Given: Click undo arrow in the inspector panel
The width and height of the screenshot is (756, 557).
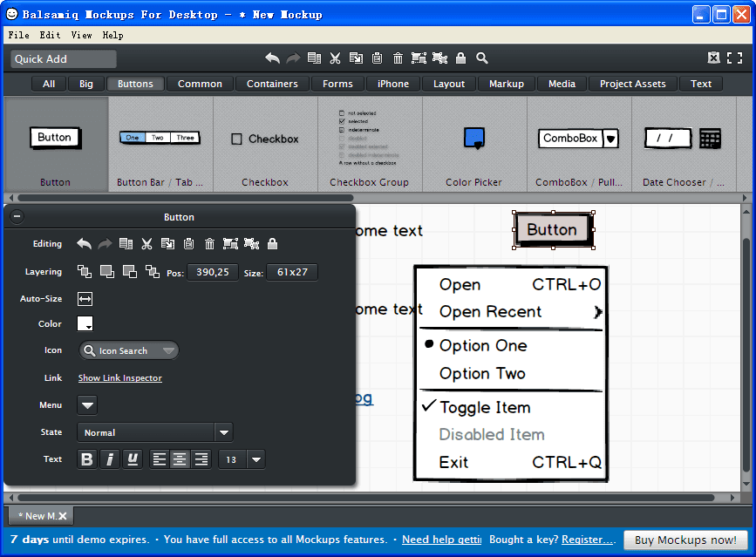Looking at the screenshot, I should pyautogui.click(x=84, y=244).
